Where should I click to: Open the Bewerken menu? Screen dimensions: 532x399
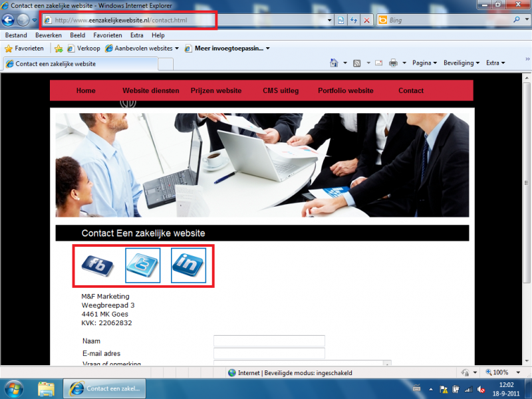pyautogui.click(x=49, y=35)
